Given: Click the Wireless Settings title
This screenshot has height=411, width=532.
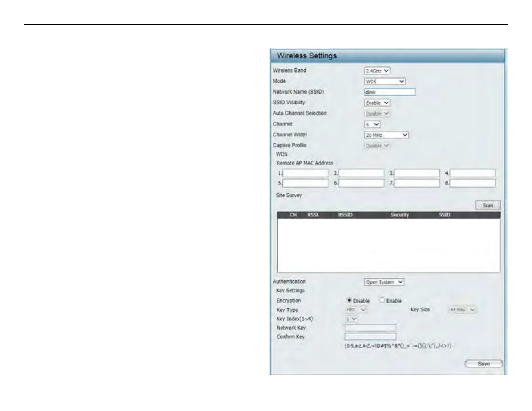Looking at the screenshot, I should coord(307,56).
